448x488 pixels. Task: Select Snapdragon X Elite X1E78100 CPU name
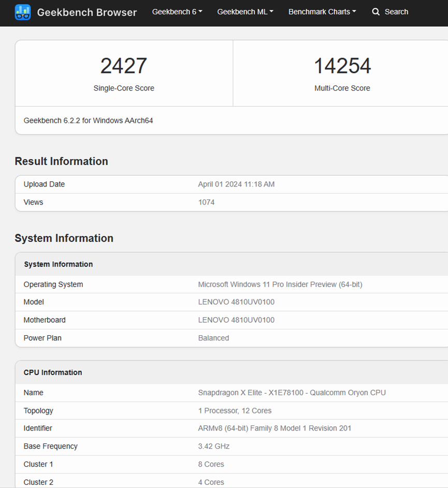pyautogui.click(x=292, y=393)
